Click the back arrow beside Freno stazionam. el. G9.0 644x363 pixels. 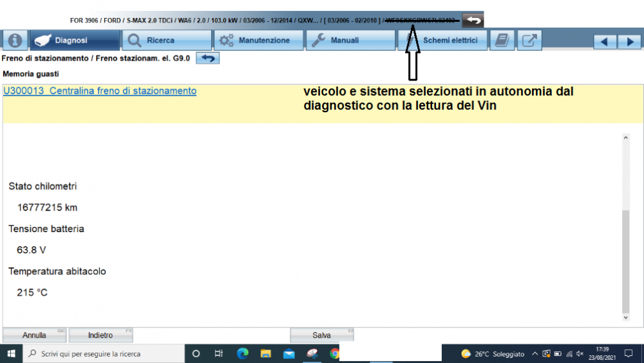click(207, 59)
